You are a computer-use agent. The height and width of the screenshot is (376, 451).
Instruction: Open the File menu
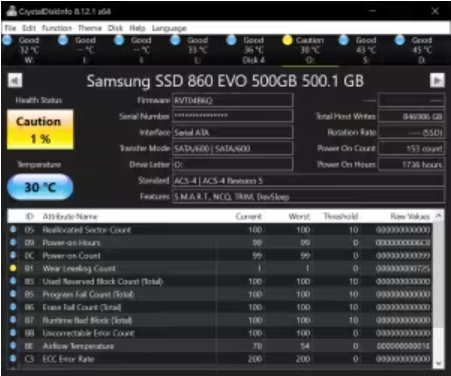10,28
